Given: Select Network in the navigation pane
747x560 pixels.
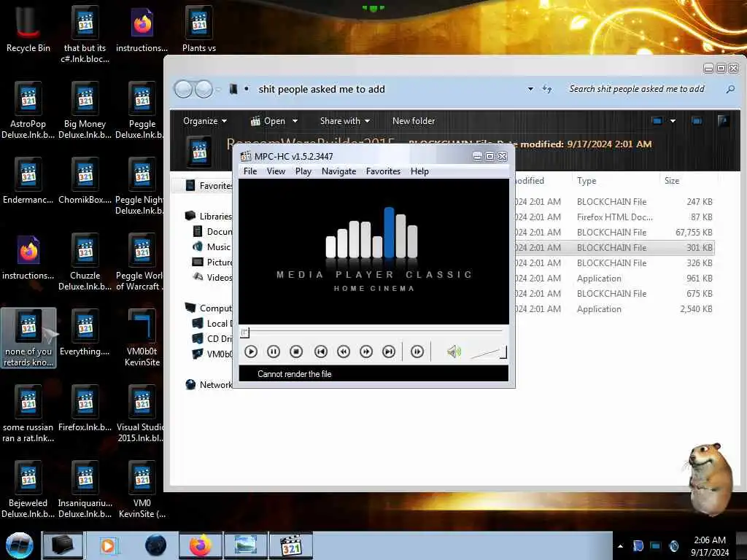Looking at the screenshot, I should (x=208, y=385).
